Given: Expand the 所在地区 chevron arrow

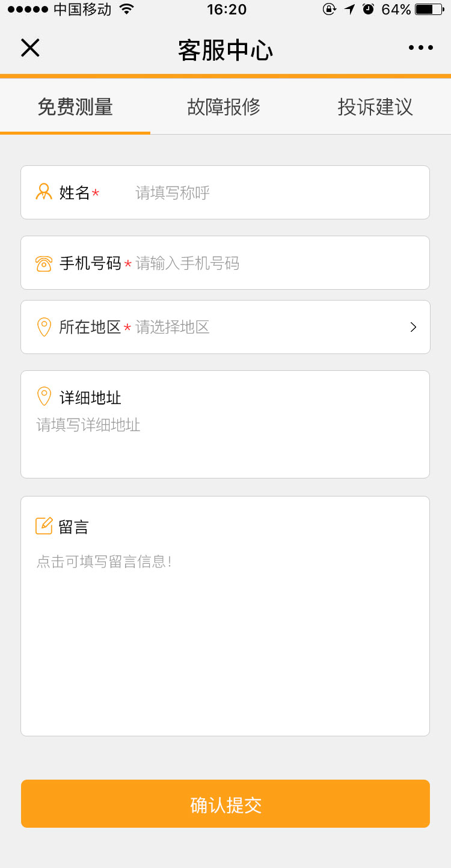Looking at the screenshot, I should point(413,327).
